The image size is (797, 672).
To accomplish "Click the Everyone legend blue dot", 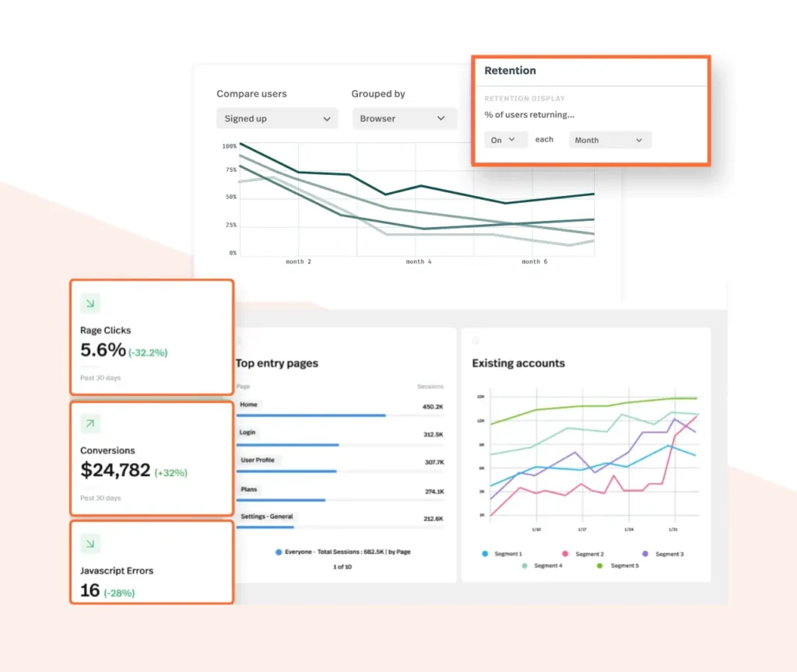I will coord(279,552).
